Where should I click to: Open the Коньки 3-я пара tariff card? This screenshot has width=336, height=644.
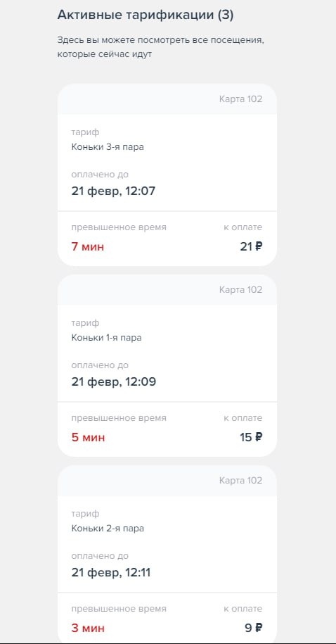[167, 175]
